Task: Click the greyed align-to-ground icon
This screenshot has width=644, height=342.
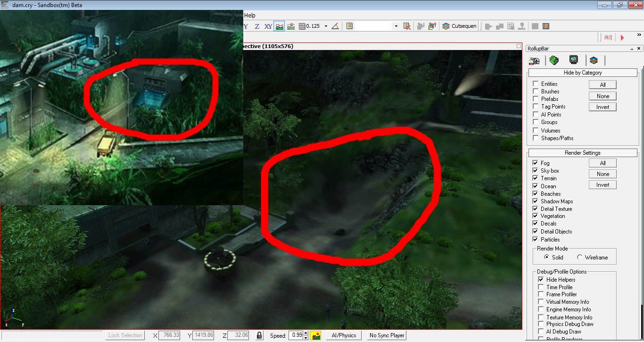Action: click(x=522, y=26)
